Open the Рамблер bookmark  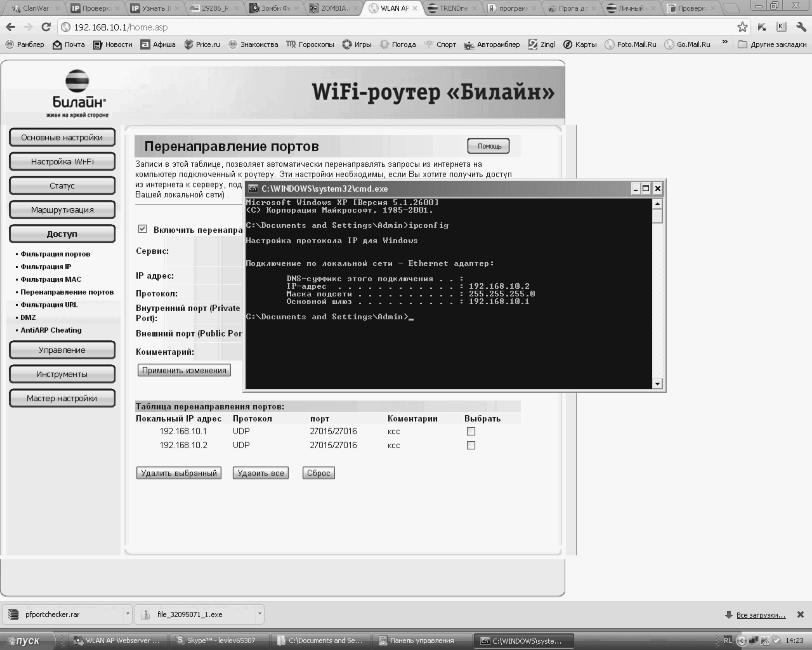coord(25,45)
